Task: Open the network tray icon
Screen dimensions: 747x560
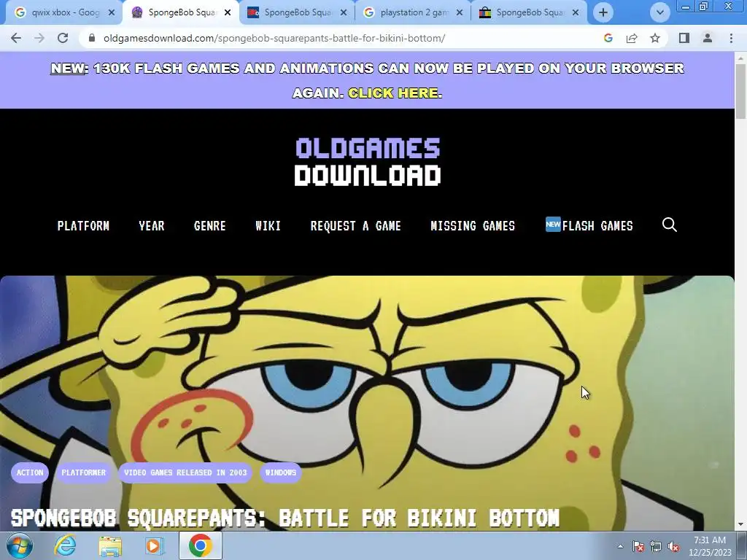Action: pos(656,546)
